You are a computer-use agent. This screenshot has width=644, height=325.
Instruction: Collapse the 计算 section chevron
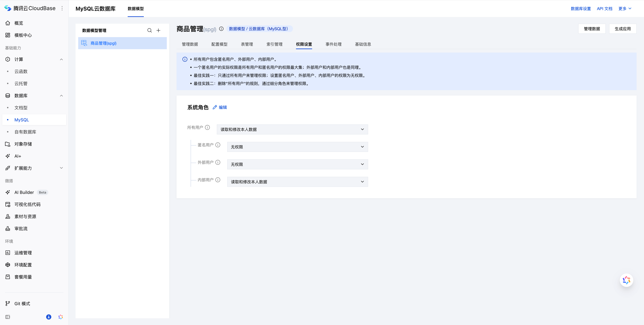[61, 59]
